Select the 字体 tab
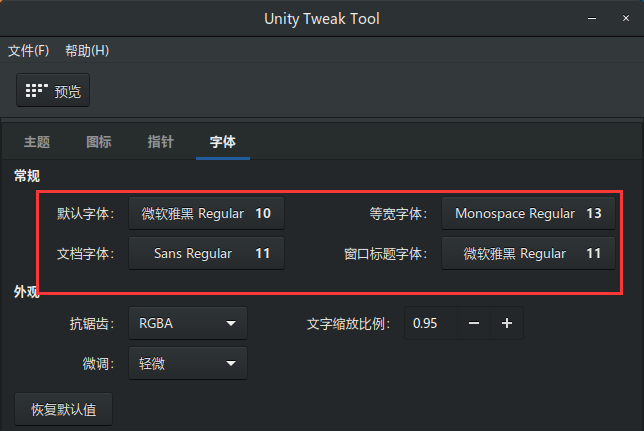Viewport: 644px width, 431px height. [222, 142]
